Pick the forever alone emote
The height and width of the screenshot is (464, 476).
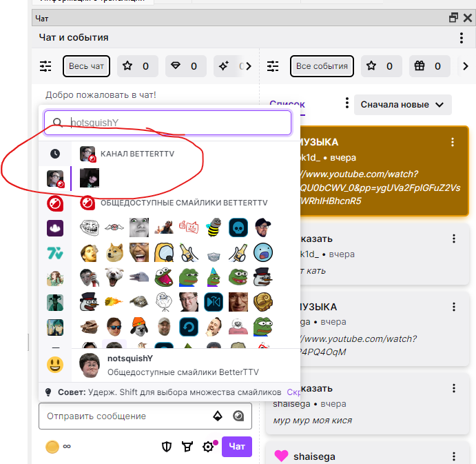tap(164, 302)
